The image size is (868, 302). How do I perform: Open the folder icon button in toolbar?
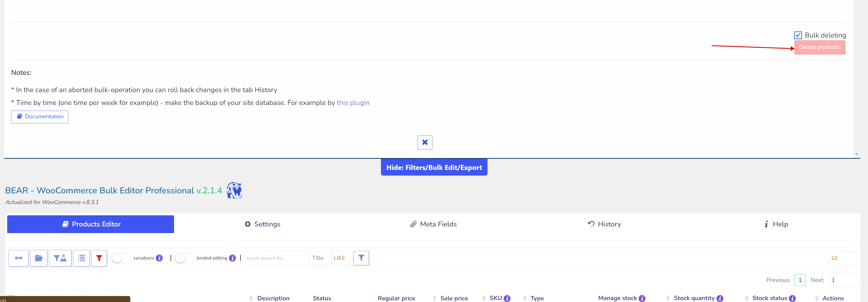[x=39, y=258]
